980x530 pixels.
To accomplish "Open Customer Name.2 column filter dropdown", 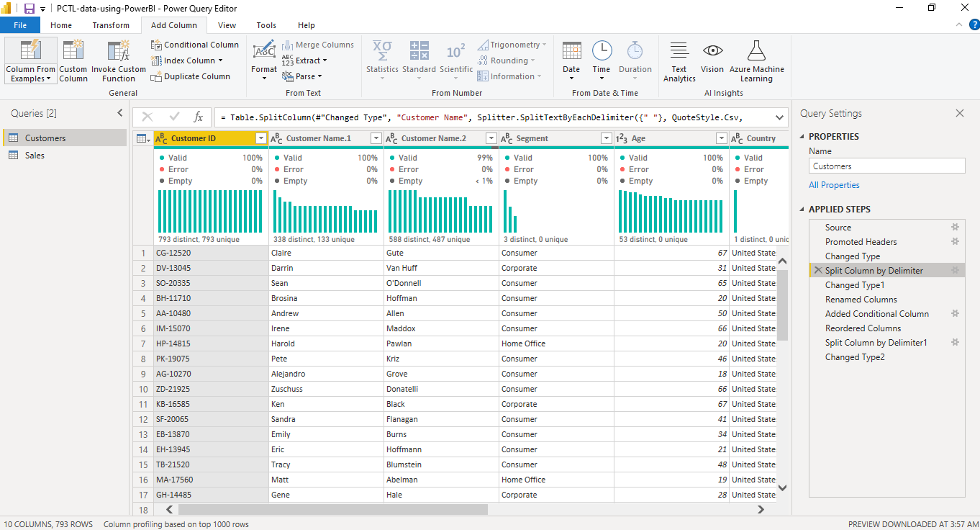I will (x=491, y=138).
